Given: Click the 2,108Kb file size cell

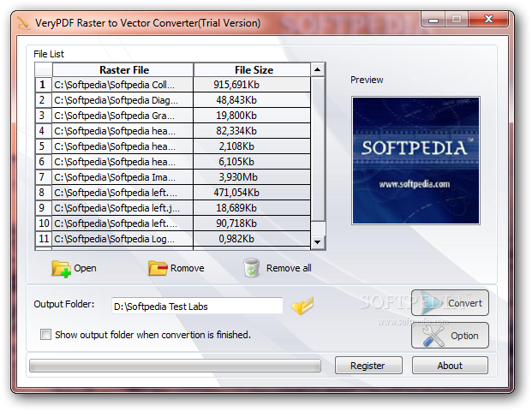Looking at the screenshot, I should (x=252, y=146).
